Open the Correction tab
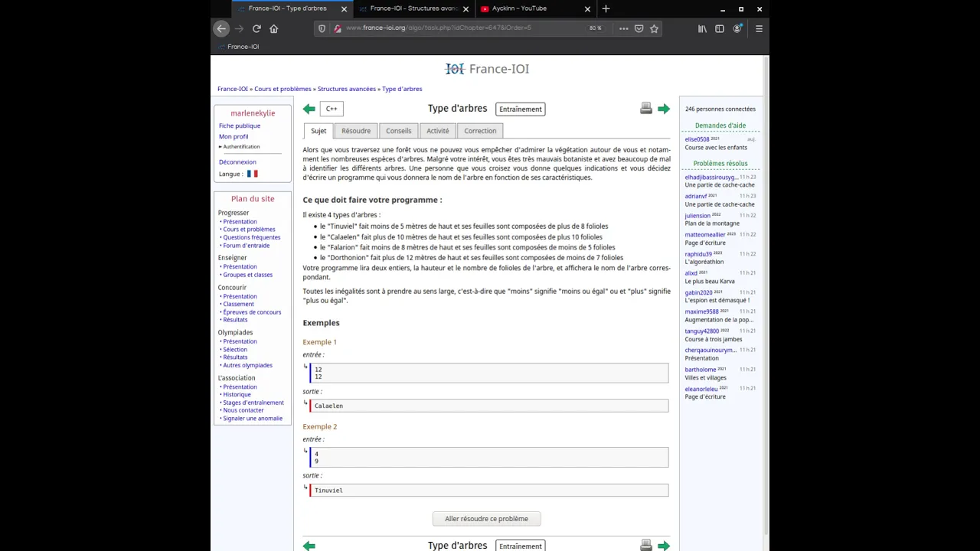The height and width of the screenshot is (551, 980). pos(480,131)
